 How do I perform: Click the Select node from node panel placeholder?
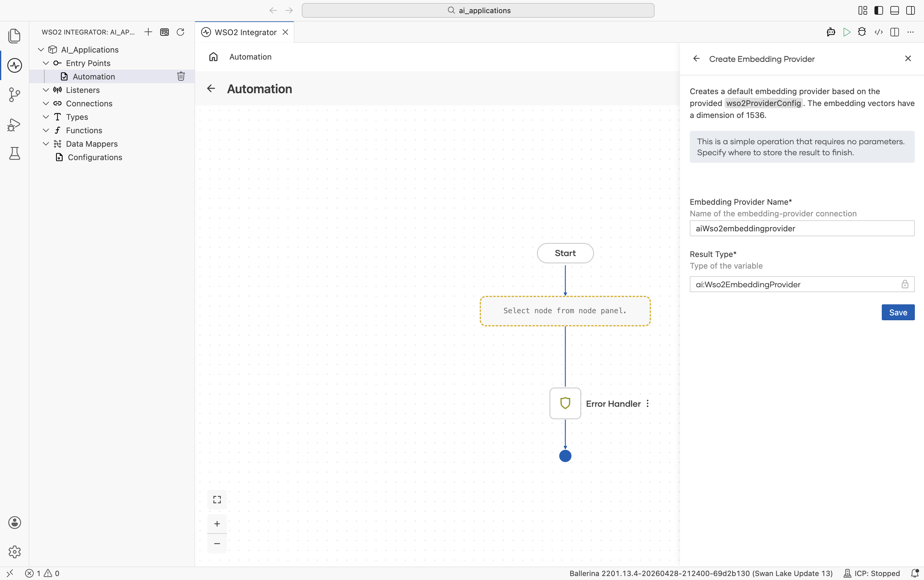point(565,311)
